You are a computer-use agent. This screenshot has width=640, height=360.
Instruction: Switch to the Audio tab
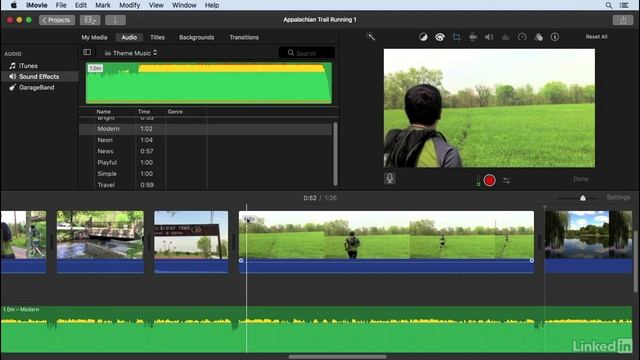(129, 37)
